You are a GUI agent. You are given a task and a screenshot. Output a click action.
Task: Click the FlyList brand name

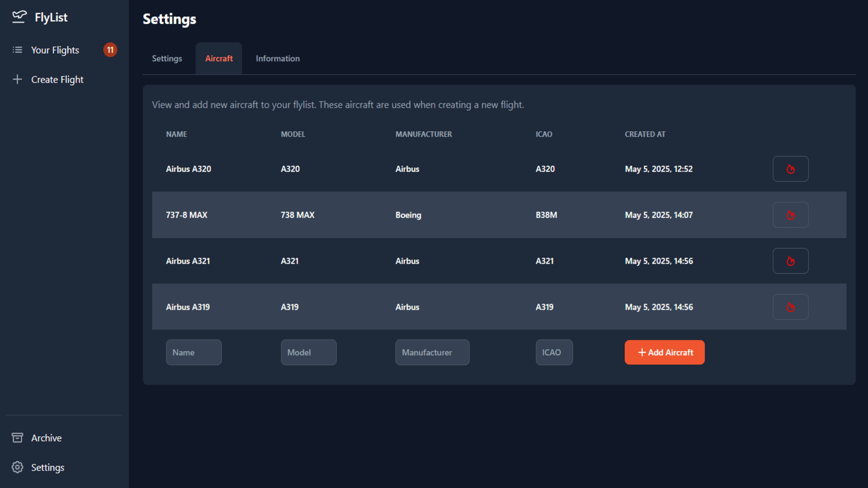click(51, 17)
